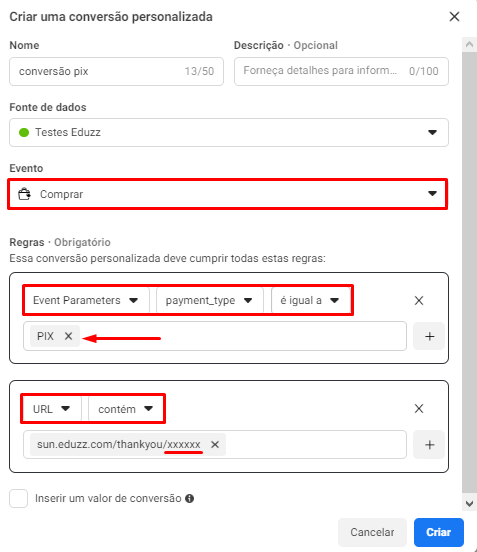Viewport: 477px width, 552px height.
Task: Open the Fonte de dados dropdown
Action: click(x=229, y=132)
